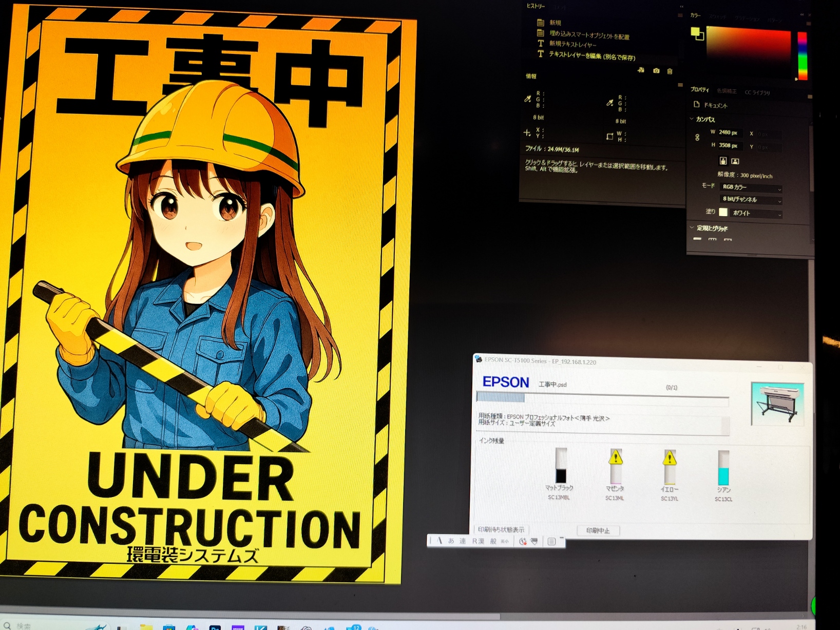The image size is (840, 630).
Task: Toggle the R漢 romaji input setting in IME toolbar
Action: tap(478, 541)
